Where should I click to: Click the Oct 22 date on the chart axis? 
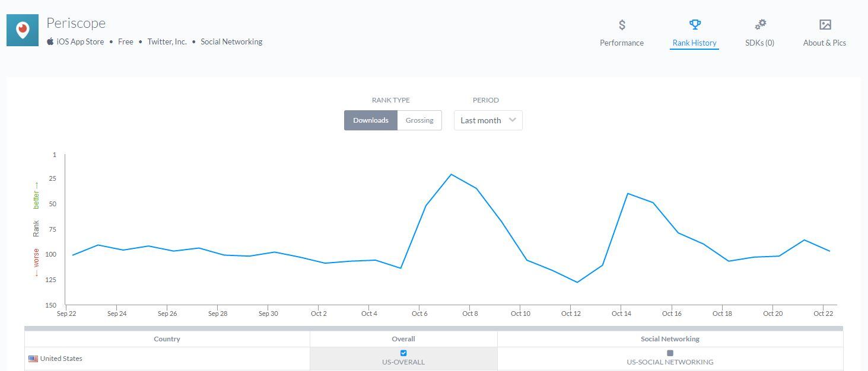point(824,314)
